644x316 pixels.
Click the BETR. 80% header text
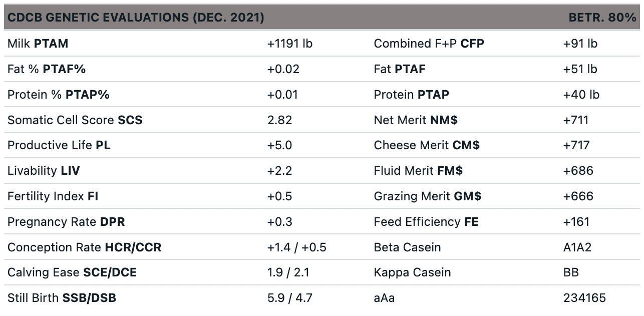tap(602, 18)
